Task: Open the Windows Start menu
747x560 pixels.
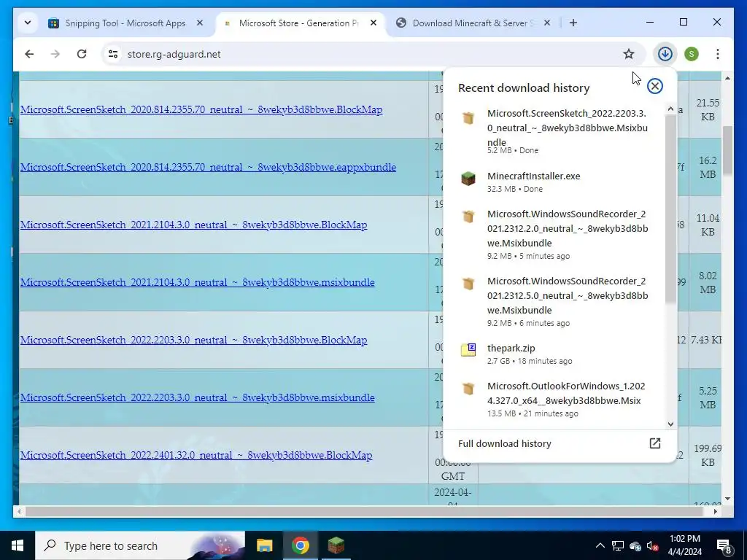Action: [x=18, y=545]
